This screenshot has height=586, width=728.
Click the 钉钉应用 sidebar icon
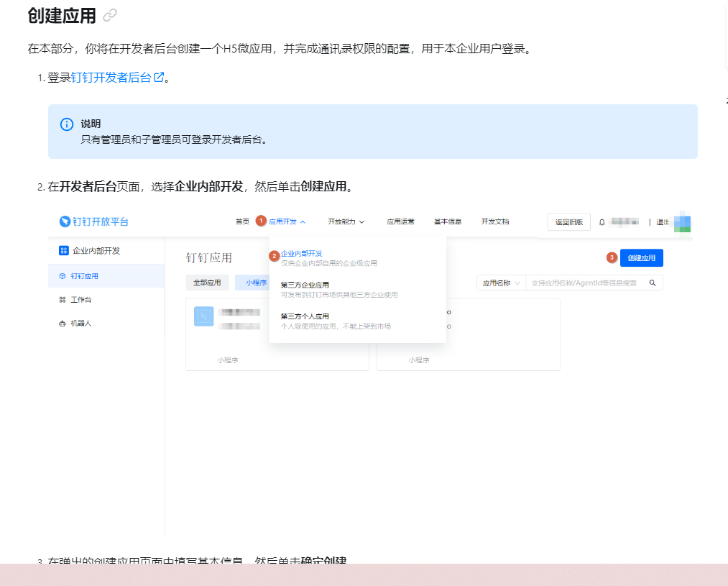point(63,276)
